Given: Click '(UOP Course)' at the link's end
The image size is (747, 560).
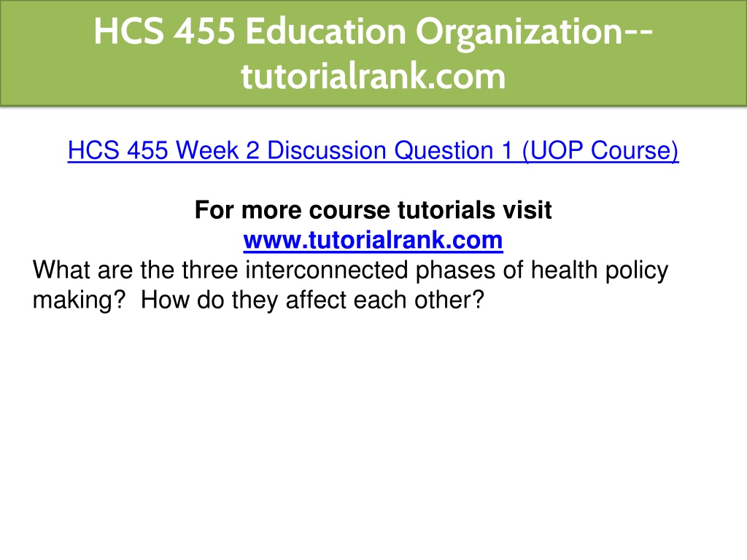Looking at the screenshot, I should pos(600,151).
